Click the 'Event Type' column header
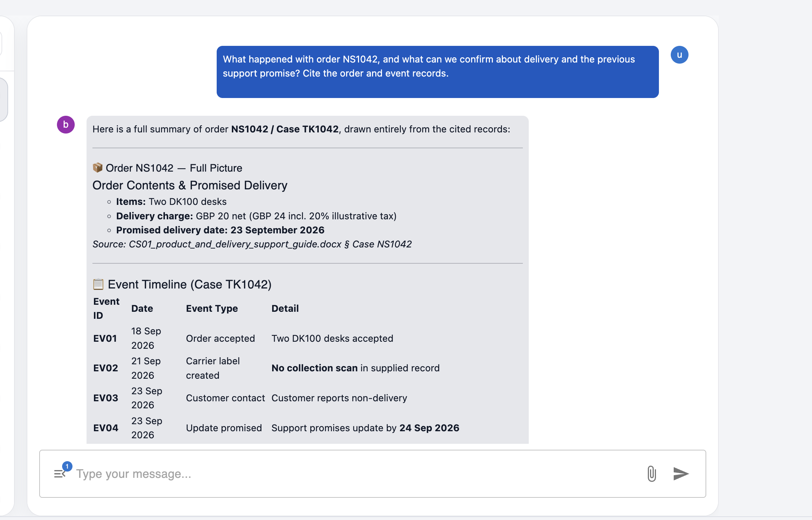Viewport: 812px width, 520px height. click(212, 308)
